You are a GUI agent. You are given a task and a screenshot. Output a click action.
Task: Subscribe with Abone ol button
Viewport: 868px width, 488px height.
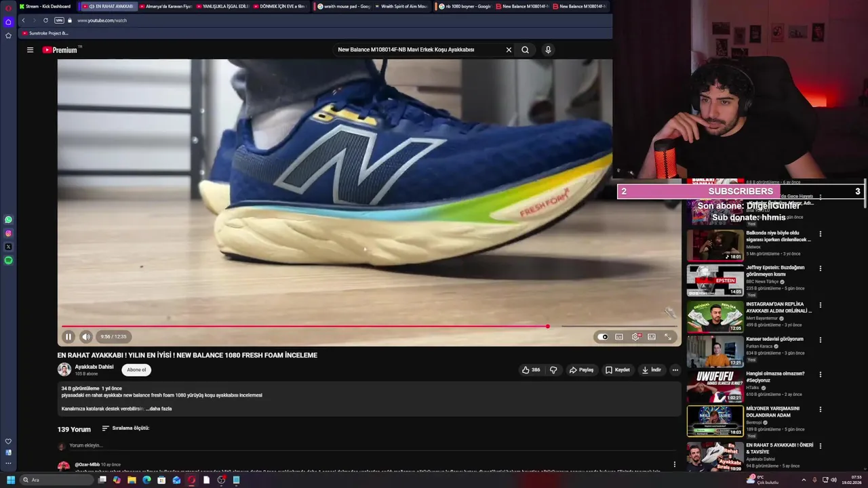[136, 370]
